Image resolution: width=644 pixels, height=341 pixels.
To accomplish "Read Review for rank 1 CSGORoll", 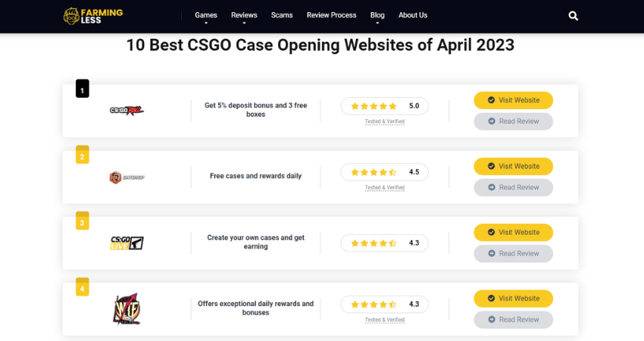I will click(x=514, y=121).
